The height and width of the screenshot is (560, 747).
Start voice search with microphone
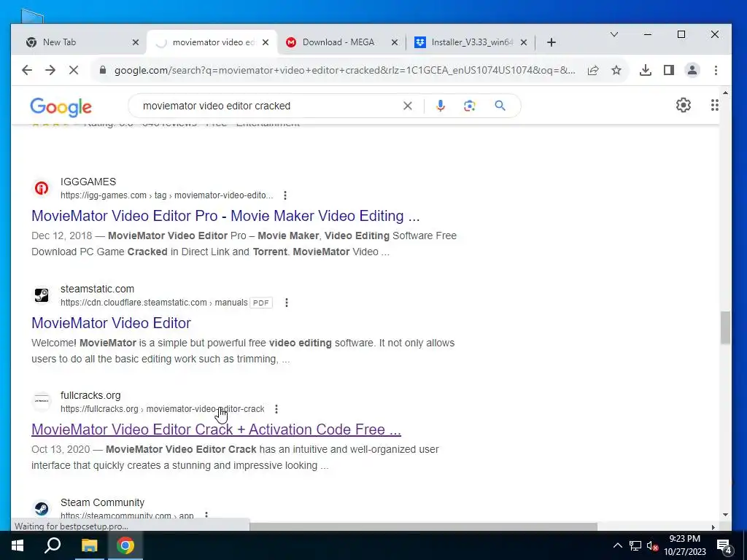[x=440, y=106]
